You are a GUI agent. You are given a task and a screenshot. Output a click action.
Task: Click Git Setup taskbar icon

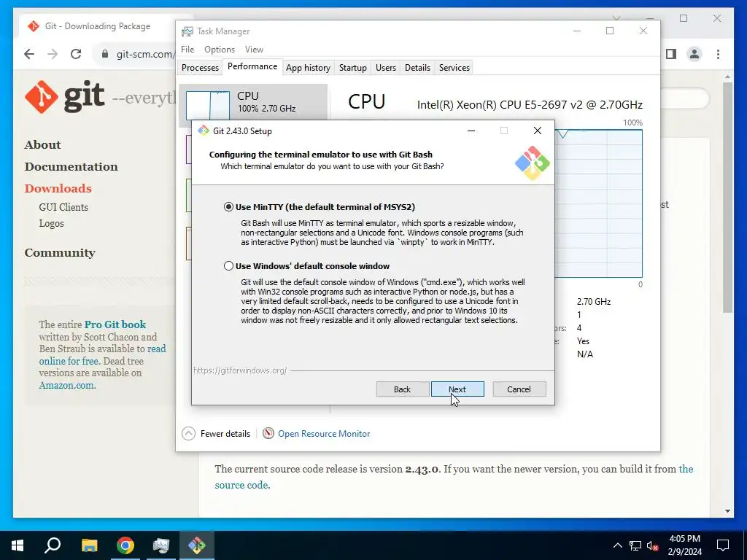pyautogui.click(x=197, y=545)
